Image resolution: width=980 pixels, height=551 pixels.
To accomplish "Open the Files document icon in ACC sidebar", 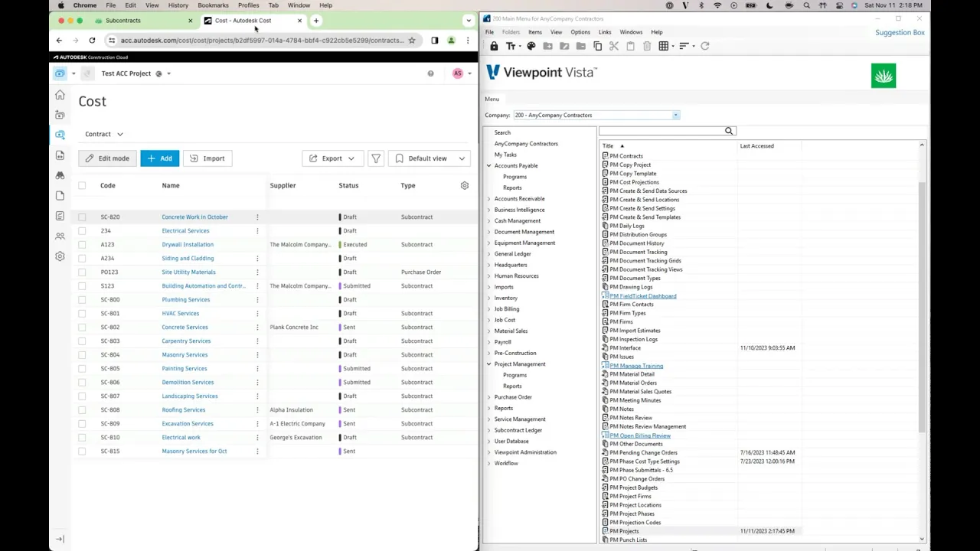I will [60, 196].
